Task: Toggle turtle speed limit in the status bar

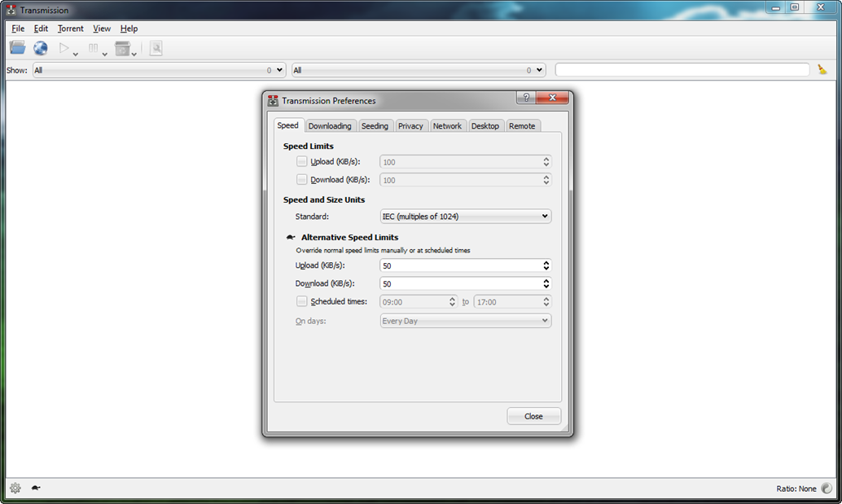Action: coord(36,488)
